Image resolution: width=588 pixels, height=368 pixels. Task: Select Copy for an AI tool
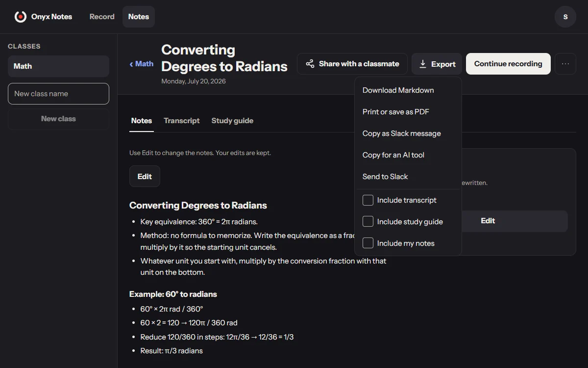click(408, 155)
